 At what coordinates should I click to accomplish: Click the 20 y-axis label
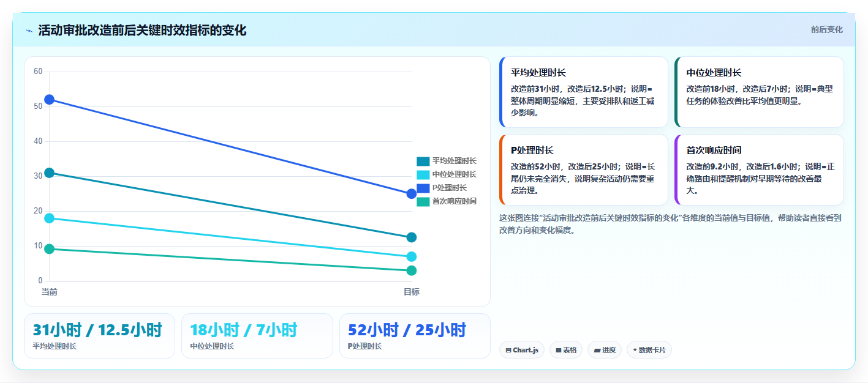click(x=38, y=211)
